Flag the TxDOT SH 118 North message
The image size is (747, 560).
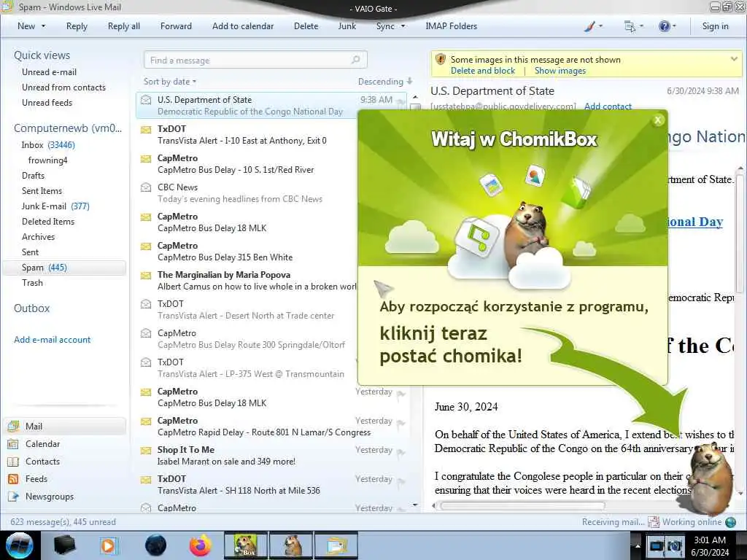(x=400, y=481)
